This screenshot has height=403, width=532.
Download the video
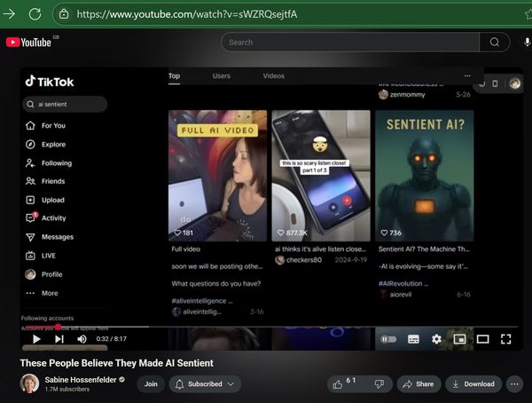(473, 384)
